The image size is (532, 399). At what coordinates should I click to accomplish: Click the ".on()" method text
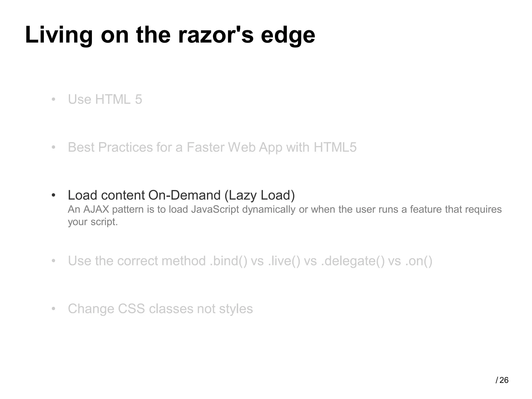tap(418, 261)
